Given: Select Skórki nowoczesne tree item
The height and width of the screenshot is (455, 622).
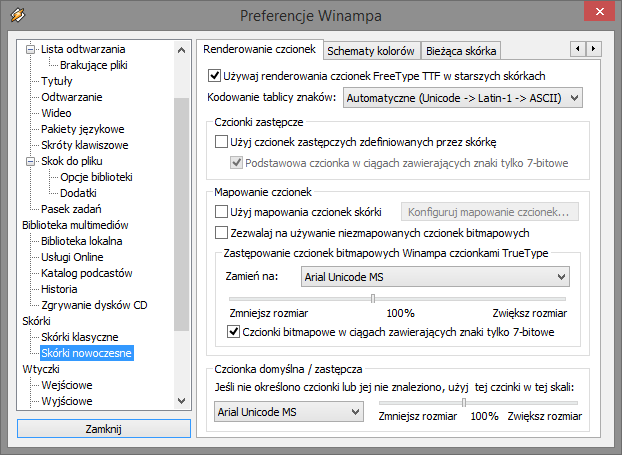Looking at the screenshot, I should (86, 353).
